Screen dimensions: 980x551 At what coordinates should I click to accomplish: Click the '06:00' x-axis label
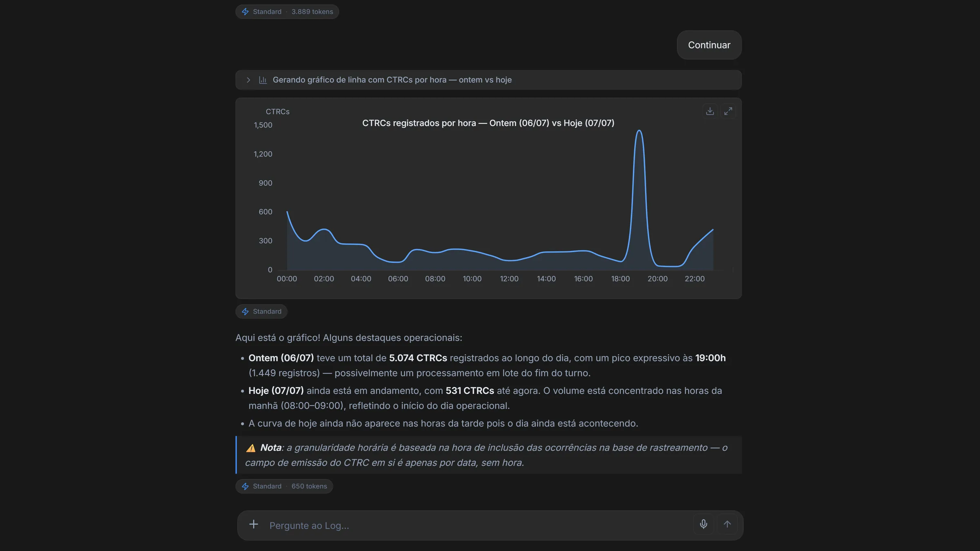[x=398, y=279]
